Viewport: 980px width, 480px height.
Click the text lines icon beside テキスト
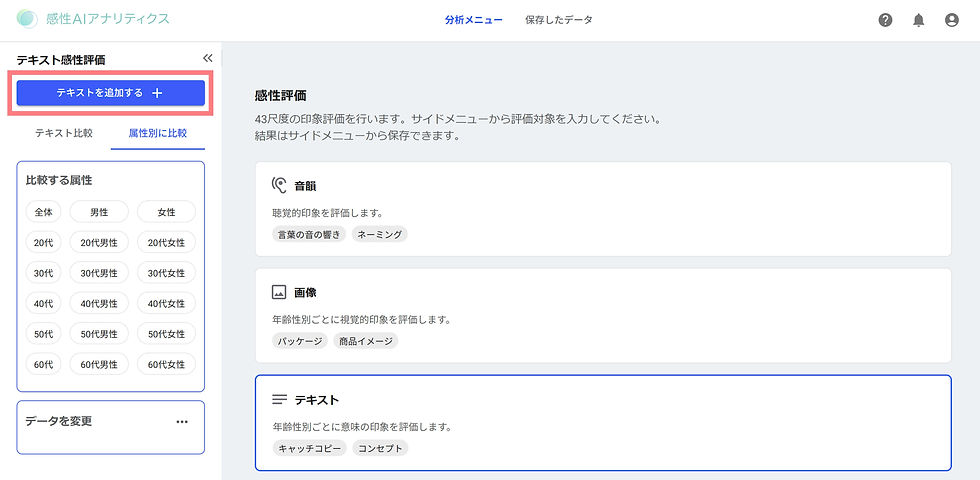click(x=279, y=399)
